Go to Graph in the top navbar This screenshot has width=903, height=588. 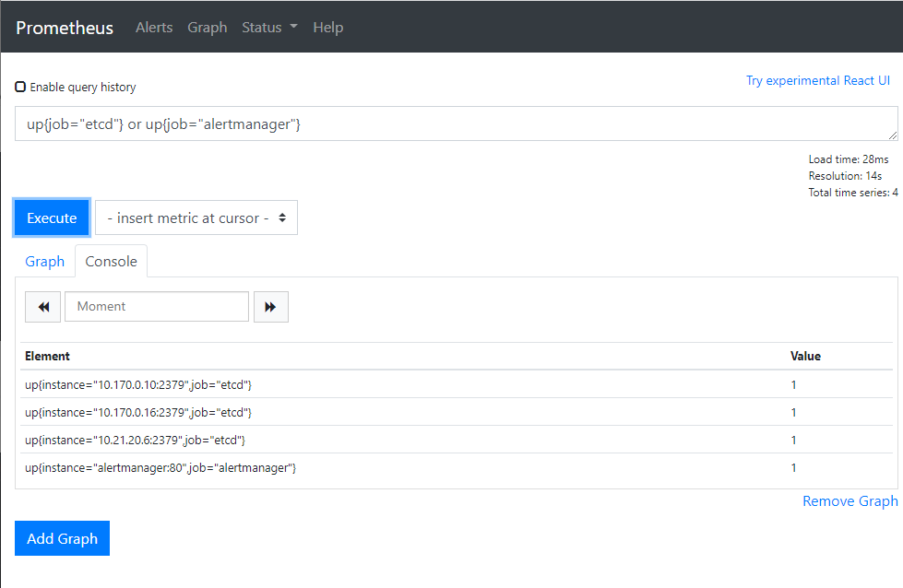point(207,28)
